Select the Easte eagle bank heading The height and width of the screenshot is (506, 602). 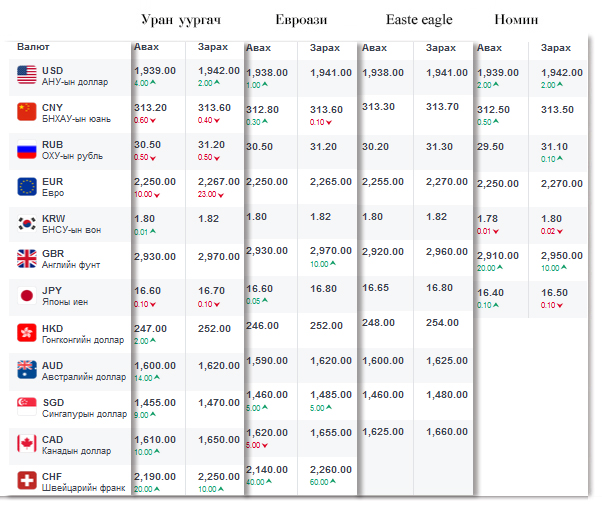[419, 20]
